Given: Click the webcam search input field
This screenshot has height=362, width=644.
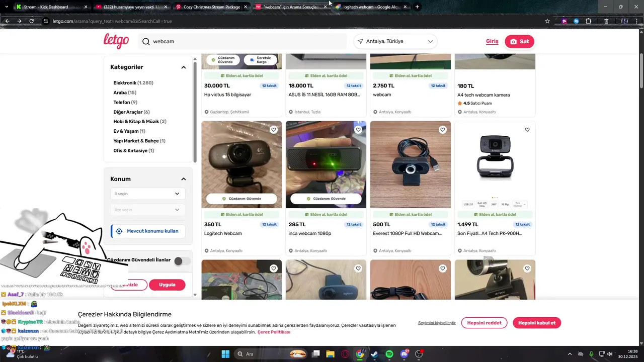Looking at the screenshot, I should pyautogui.click(x=243, y=41).
